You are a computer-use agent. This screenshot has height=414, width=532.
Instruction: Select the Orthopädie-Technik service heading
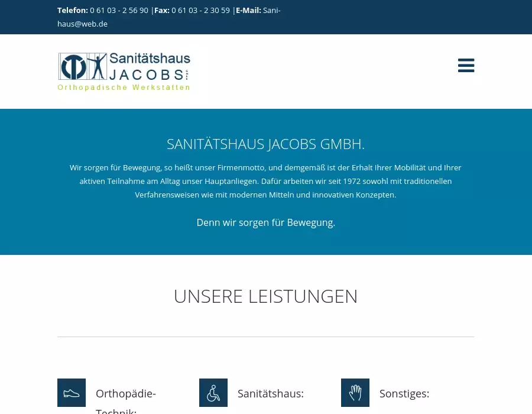(125, 394)
